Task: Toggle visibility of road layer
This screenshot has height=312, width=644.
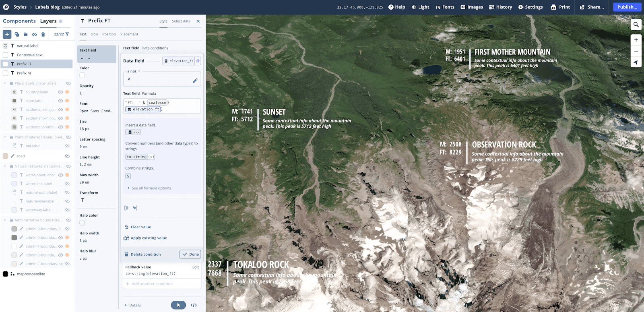Action: 67,156
